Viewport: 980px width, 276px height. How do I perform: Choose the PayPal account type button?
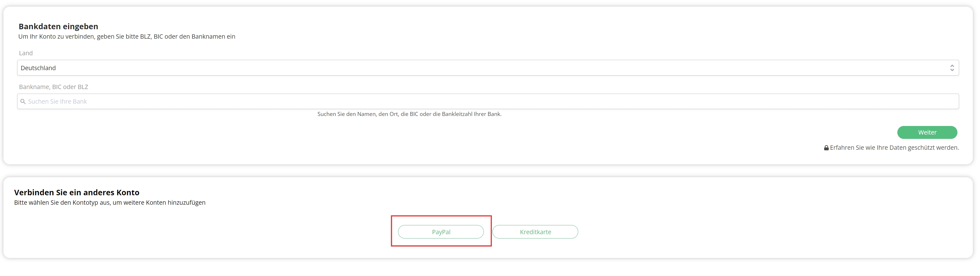pos(441,232)
